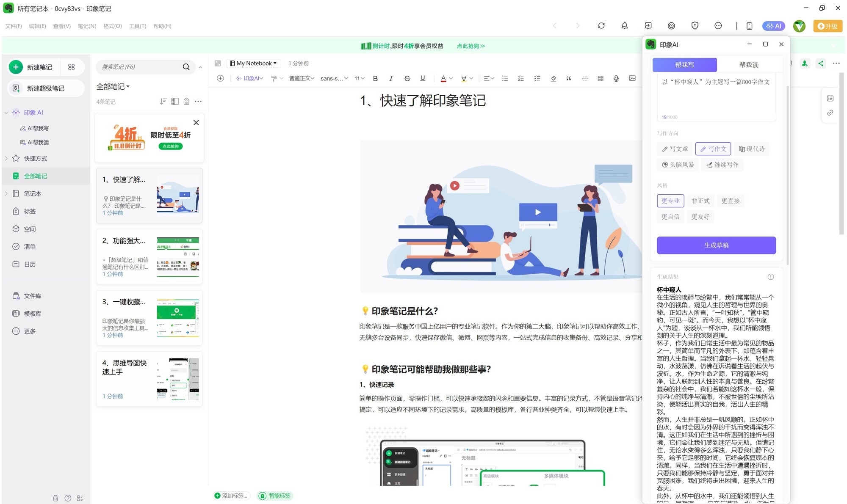Screen dimensions: 847x504
Task: Click the microphone voice recording icon
Action: pos(616,78)
